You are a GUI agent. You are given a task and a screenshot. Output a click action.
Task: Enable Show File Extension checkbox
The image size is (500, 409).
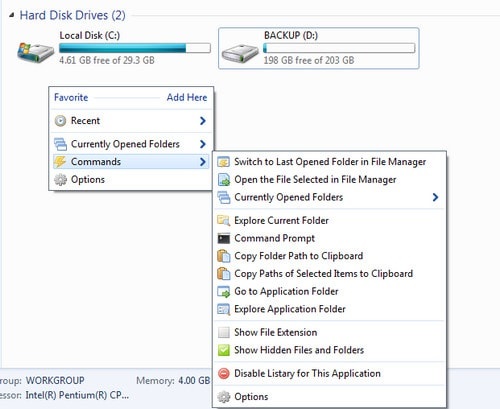pyautogui.click(x=224, y=332)
